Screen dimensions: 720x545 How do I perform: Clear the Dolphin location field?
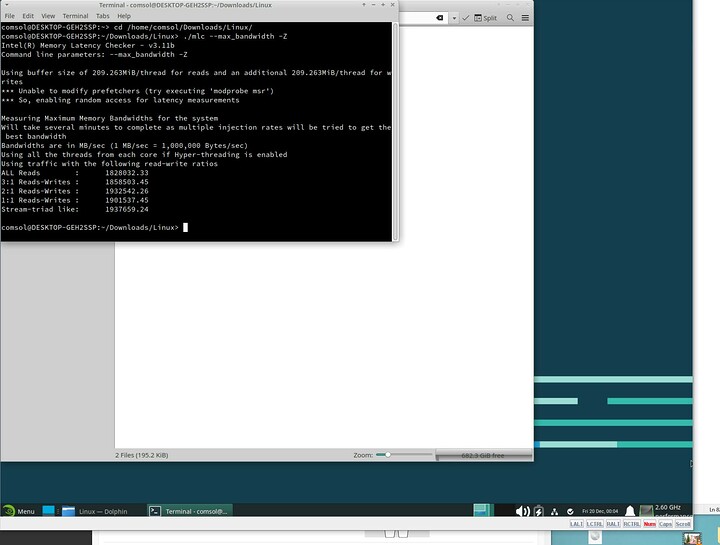coord(439,18)
